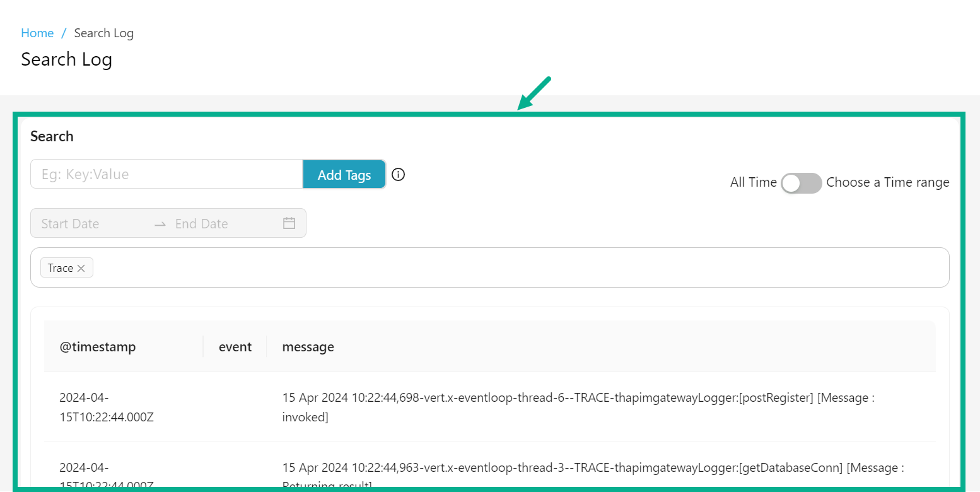Image resolution: width=980 pixels, height=492 pixels.
Task: Remove the Trace tag with its X icon
Action: pyautogui.click(x=82, y=267)
